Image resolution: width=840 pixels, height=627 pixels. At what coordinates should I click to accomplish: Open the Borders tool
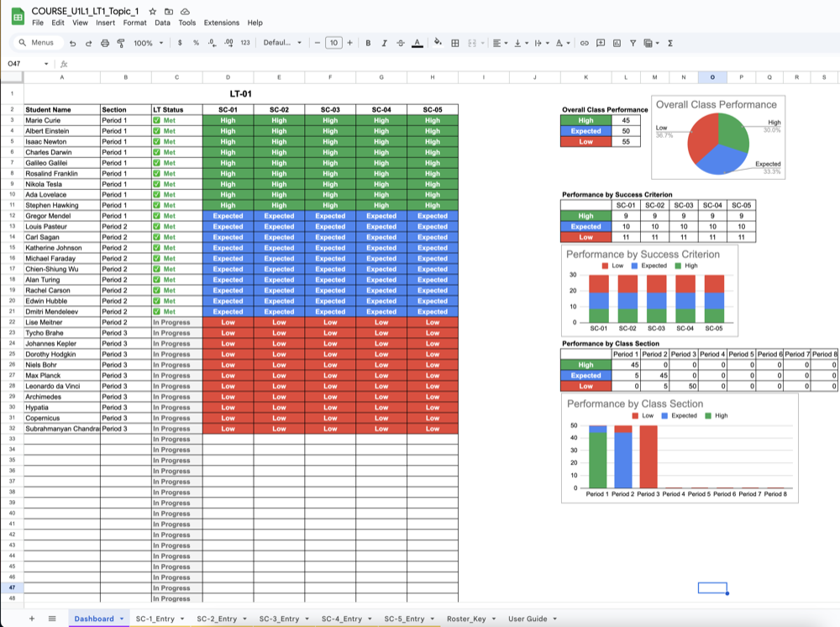point(455,43)
